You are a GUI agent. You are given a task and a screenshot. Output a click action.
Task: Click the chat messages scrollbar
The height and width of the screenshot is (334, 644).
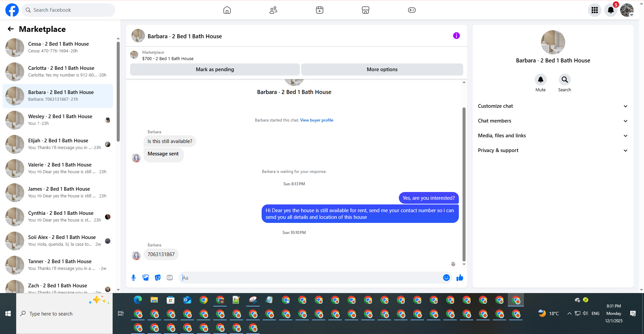464,184
